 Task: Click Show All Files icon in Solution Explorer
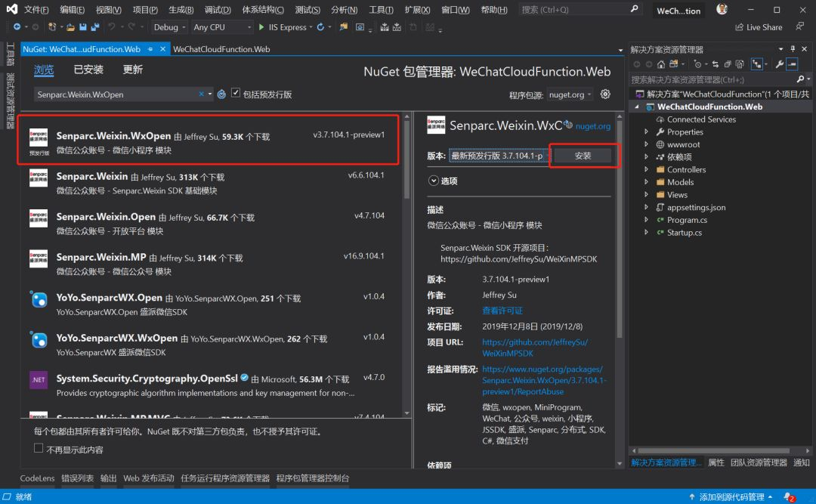(740, 64)
